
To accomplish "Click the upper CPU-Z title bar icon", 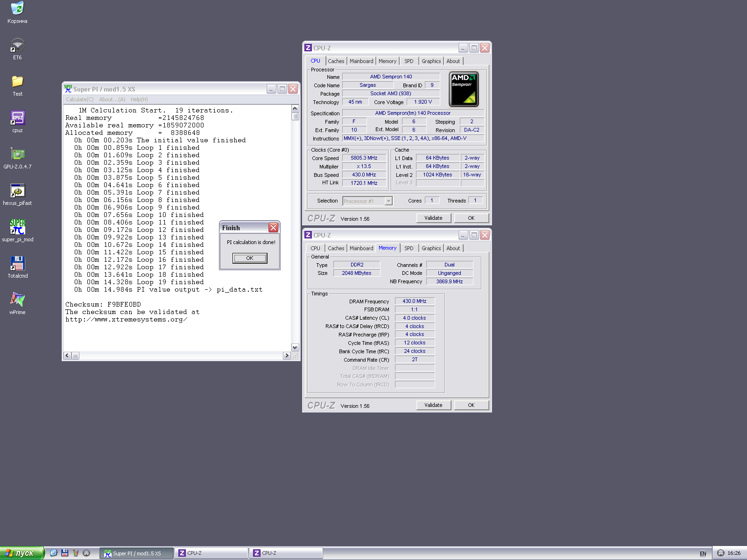I will pyautogui.click(x=308, y=48).
